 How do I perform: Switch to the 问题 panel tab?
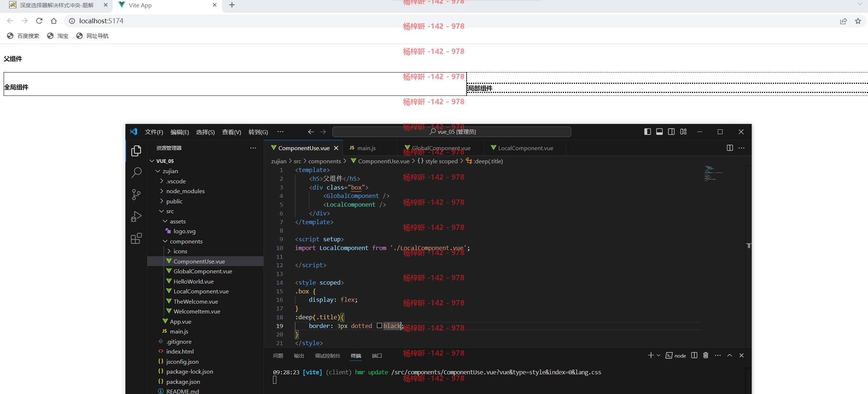pyautogui.click(x=278, y=356)
